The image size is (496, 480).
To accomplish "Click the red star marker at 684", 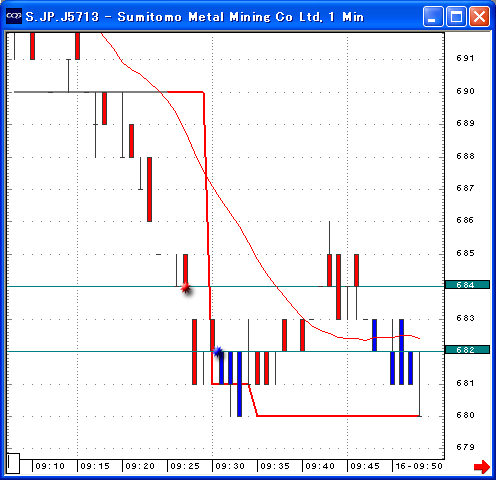I will [186, 288].
